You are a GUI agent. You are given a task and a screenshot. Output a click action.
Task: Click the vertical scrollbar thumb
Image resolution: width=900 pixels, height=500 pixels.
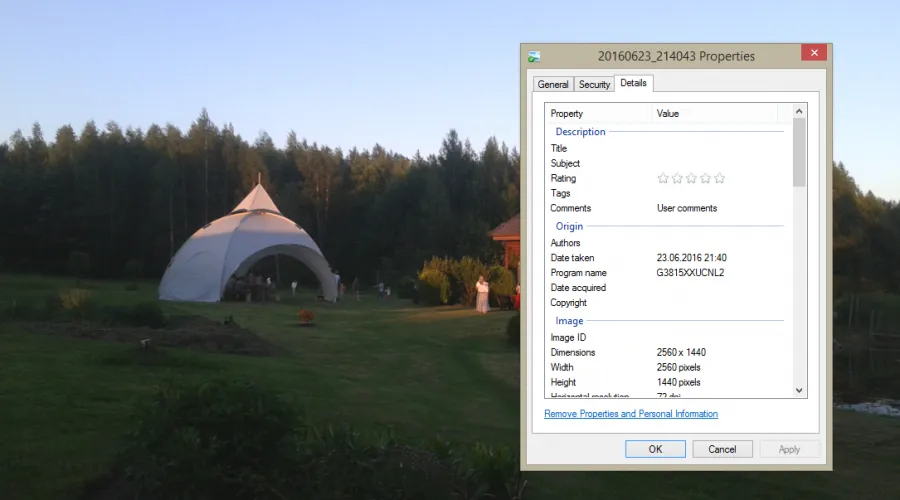(x=799, y=152)
